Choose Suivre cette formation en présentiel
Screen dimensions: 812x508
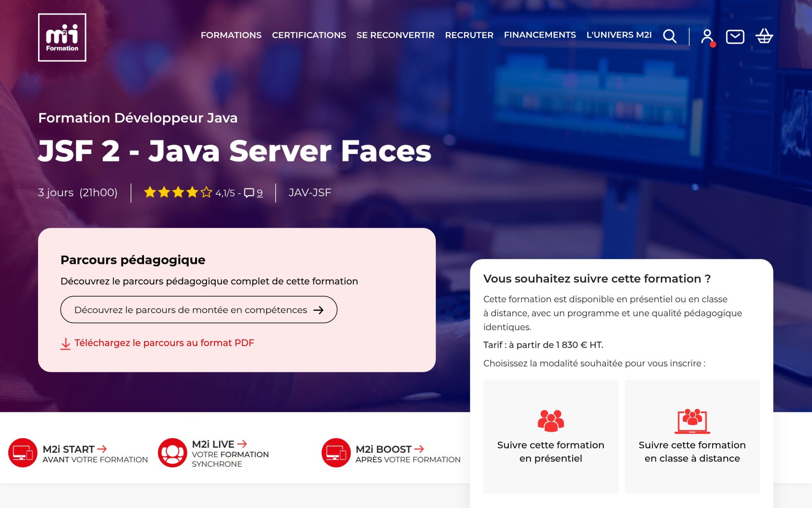[x=551, y=437]
